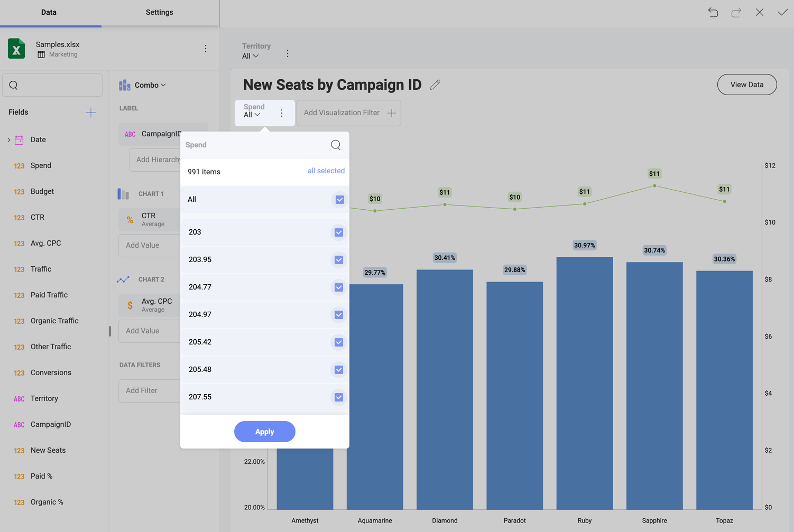Switch to the Settings tab

tap(160, 12)
